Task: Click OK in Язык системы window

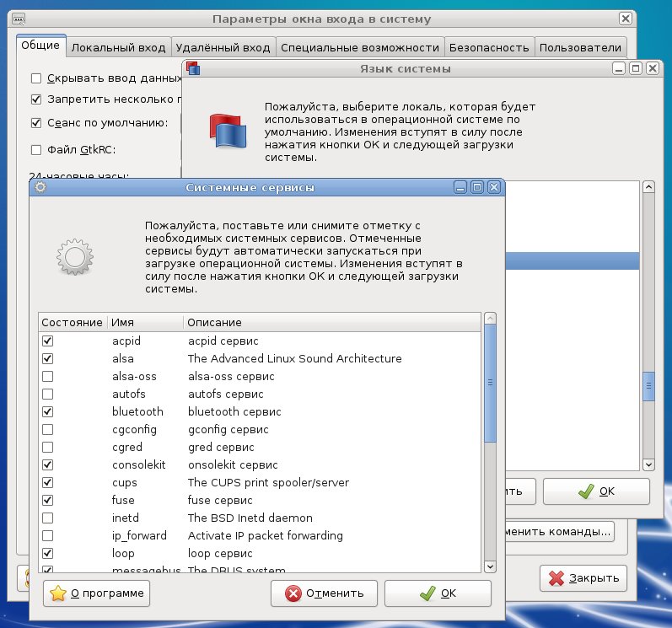Action: (597, 491)
